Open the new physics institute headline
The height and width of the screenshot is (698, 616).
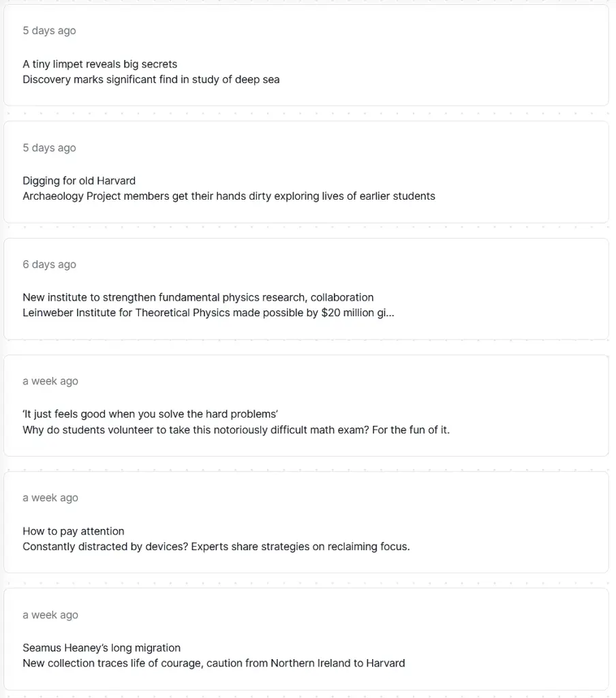click(x=198, y=297)
